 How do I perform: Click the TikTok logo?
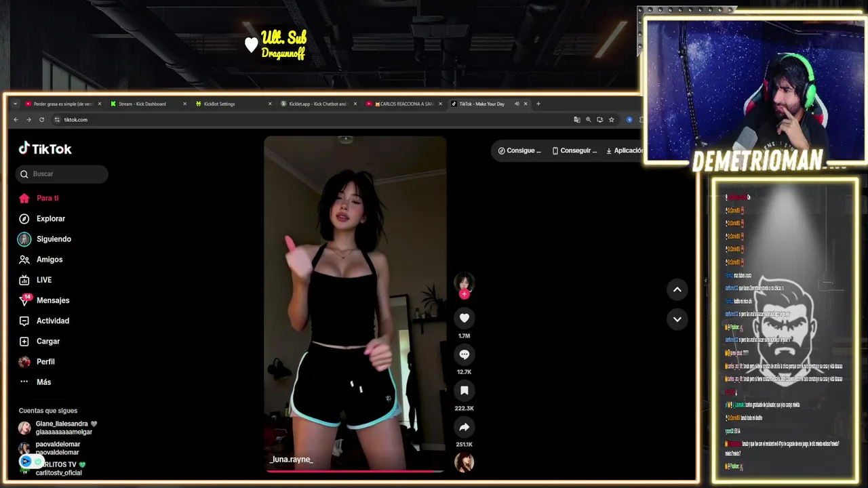pos(45,148)
